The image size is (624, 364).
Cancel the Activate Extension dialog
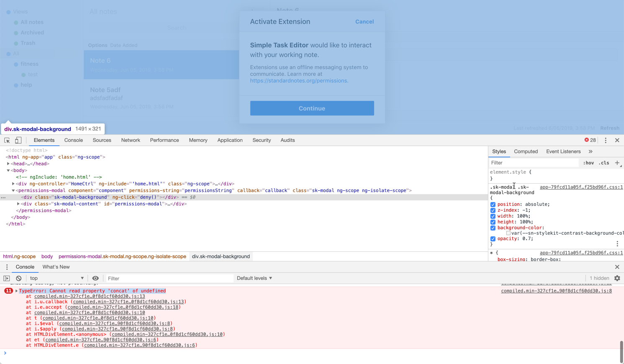point(365,22)
